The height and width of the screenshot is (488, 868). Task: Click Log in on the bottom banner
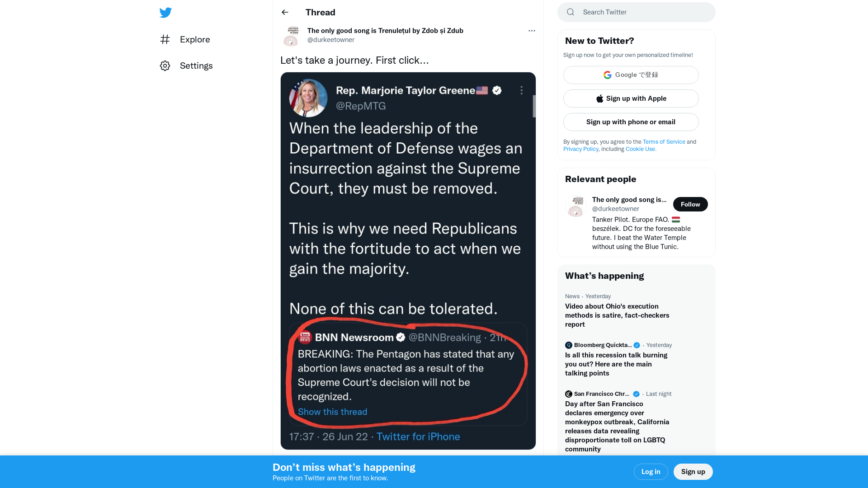651,472
